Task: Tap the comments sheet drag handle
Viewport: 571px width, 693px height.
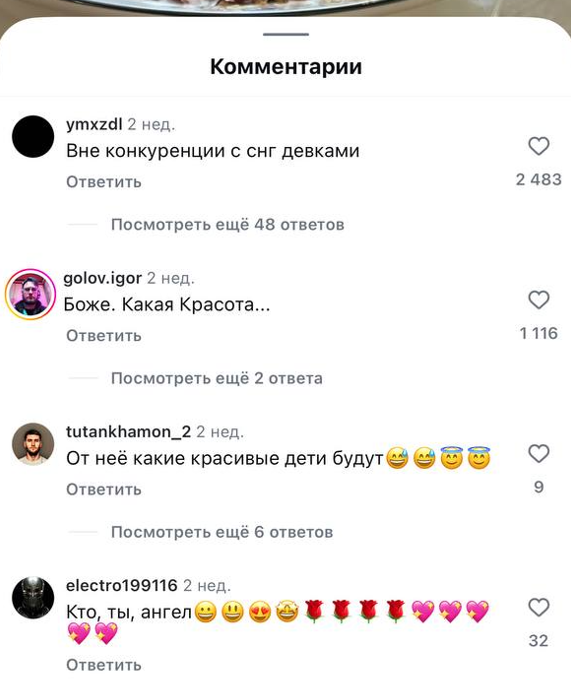Action: tap(286, 34)
